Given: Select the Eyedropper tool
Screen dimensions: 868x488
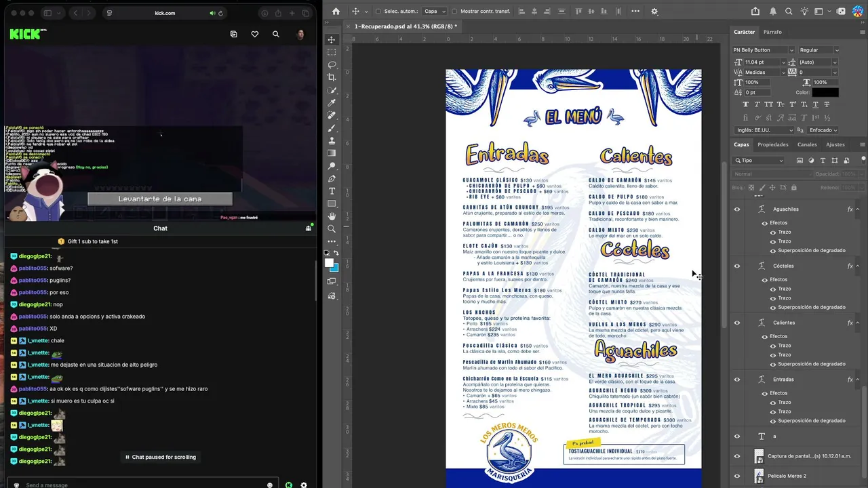Looking at the screenshot, I should (332, 103).
